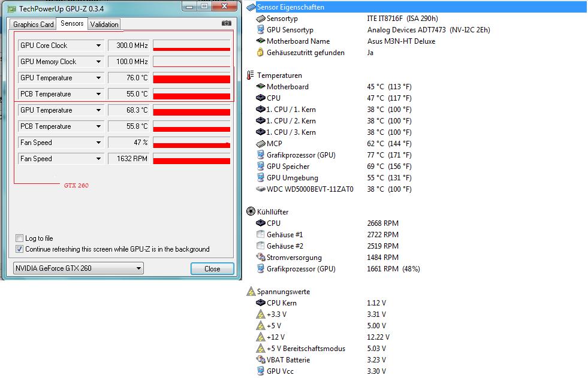This screenshot has width=588, height=378.
Task: Click the '1484 RPM' Stromversorgung value
Action: tap(382, 258)
